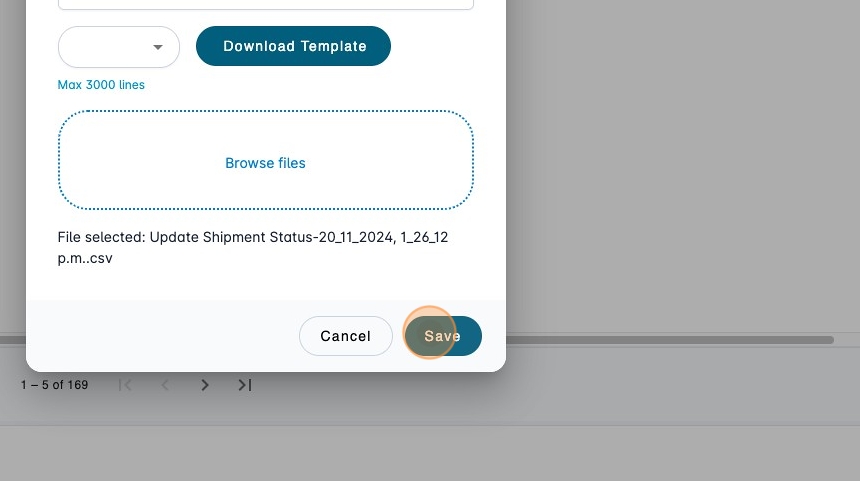Advance to the next results page
Screen dimensions: 860x481
205,385
